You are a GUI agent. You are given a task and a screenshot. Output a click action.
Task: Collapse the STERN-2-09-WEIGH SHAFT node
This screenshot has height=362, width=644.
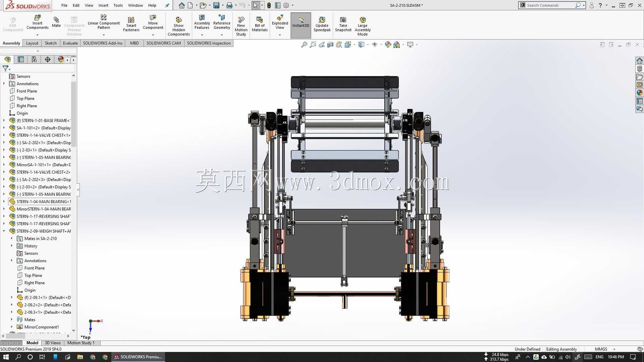[4, 231]
